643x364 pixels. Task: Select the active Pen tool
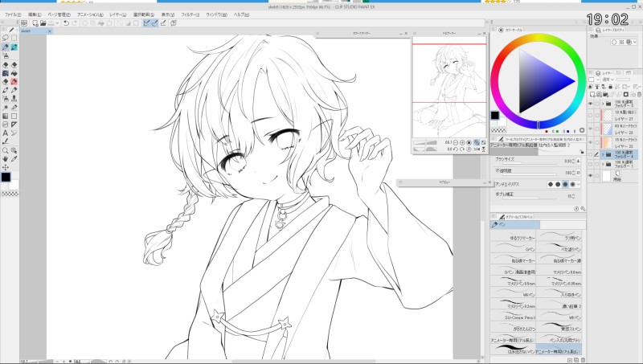(x=6, y=47)
